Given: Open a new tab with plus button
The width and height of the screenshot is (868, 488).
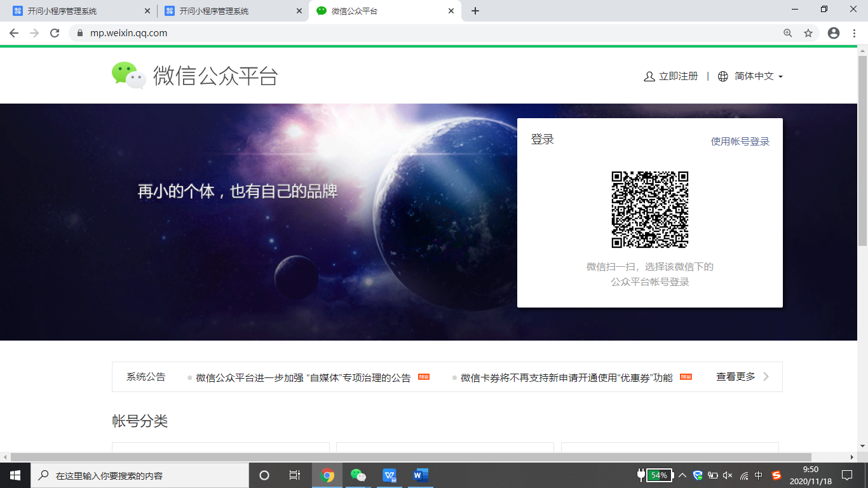Looking at the screenshot, I should point(475,11).
